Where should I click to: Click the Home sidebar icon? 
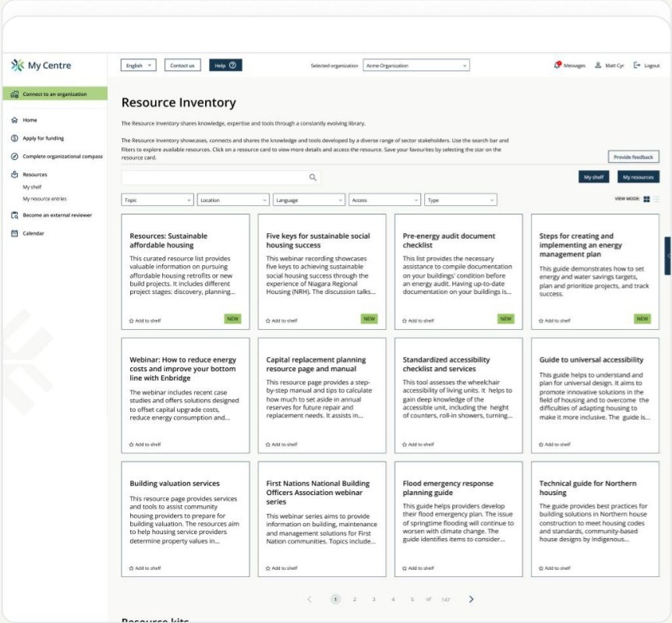click(x=15, y=120)
